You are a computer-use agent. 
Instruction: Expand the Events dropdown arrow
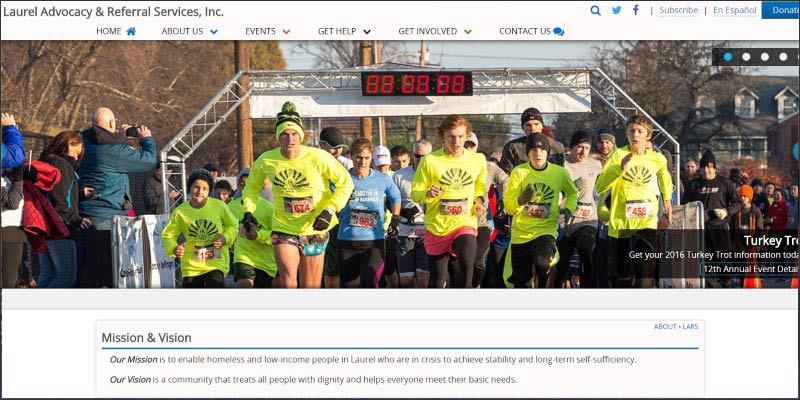click(x=286, y=32)
